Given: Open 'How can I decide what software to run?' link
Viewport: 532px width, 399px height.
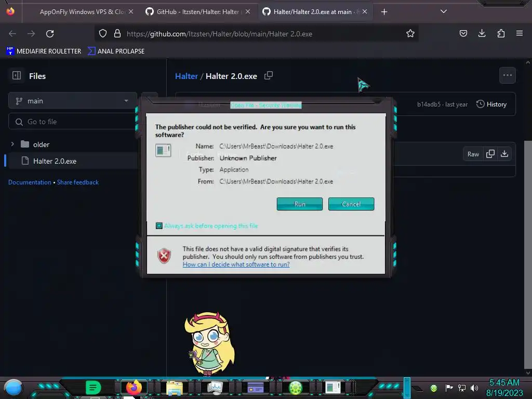Looking at the screenshot, I should (236, 264).
